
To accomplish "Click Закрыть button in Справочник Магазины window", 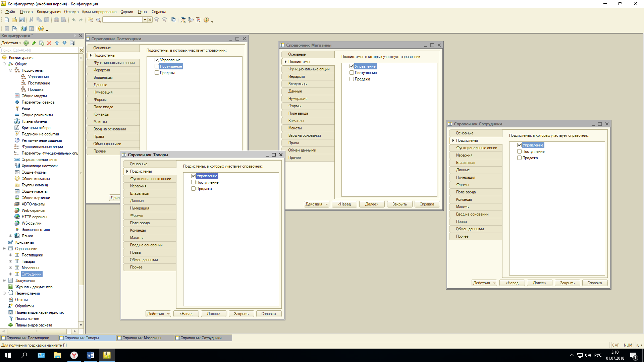I will click(399, 204).
